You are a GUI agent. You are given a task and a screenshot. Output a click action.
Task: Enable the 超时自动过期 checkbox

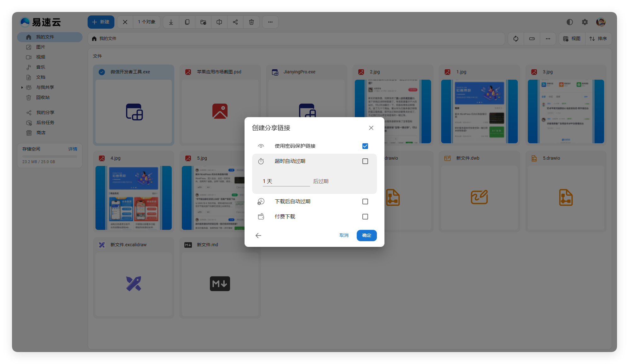coord(365,161)
